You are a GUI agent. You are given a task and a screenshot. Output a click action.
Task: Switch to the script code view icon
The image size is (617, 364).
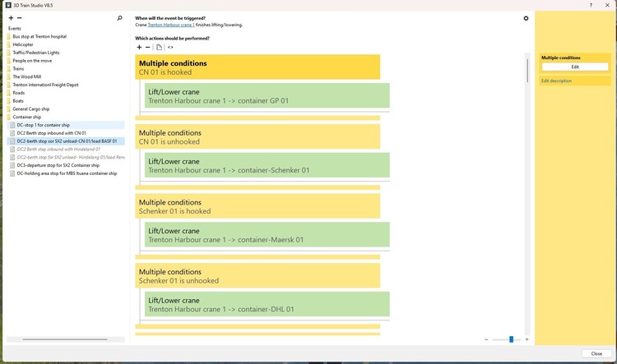[x=170, y=47]
